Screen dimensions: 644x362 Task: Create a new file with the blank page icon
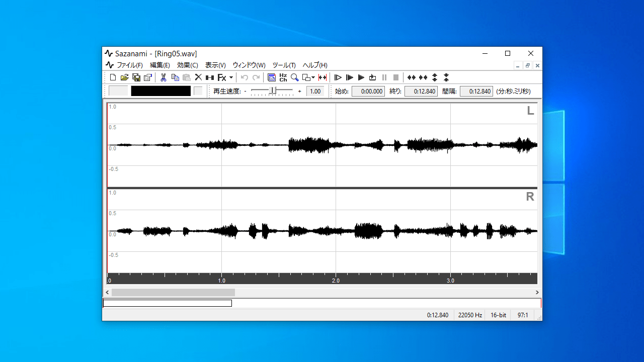(x=113, y=77)
